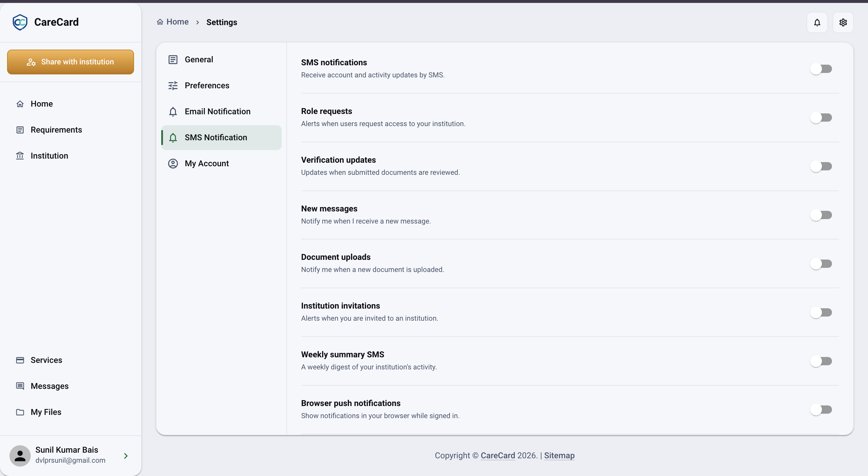Click the Institution building icon in the sidebar
Image resolution: width=868 pixels, height=476 pixels.
[x=20, y=156]
